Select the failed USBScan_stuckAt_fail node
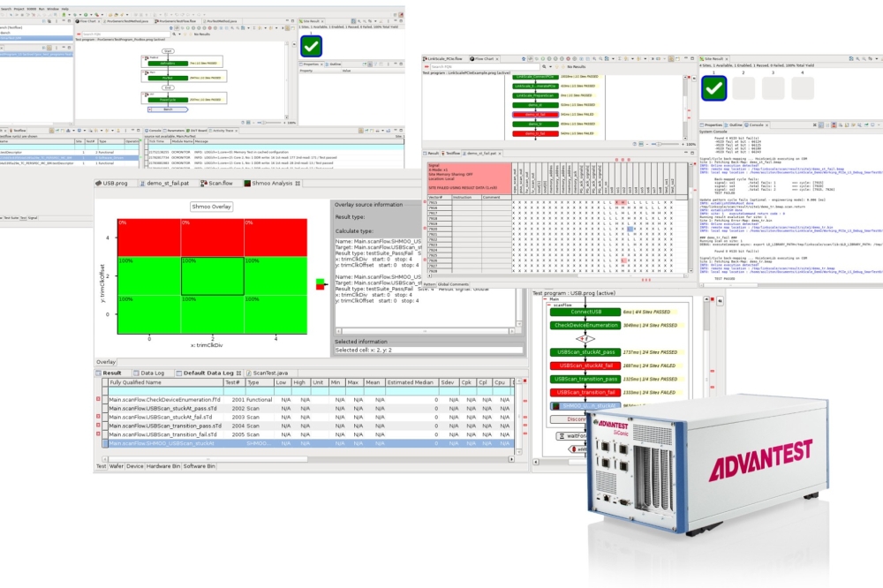This screenshot has width=883, height=588. click(585, 366)
